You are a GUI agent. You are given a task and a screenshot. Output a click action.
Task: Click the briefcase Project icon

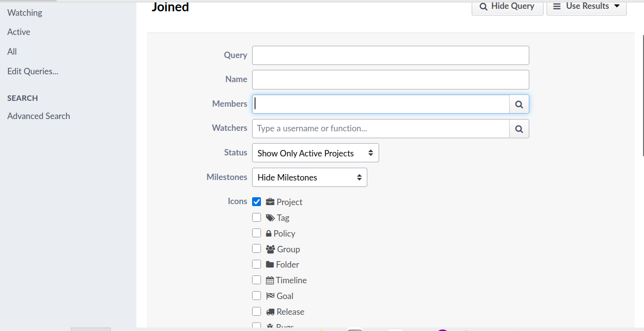tap(270, 202)
